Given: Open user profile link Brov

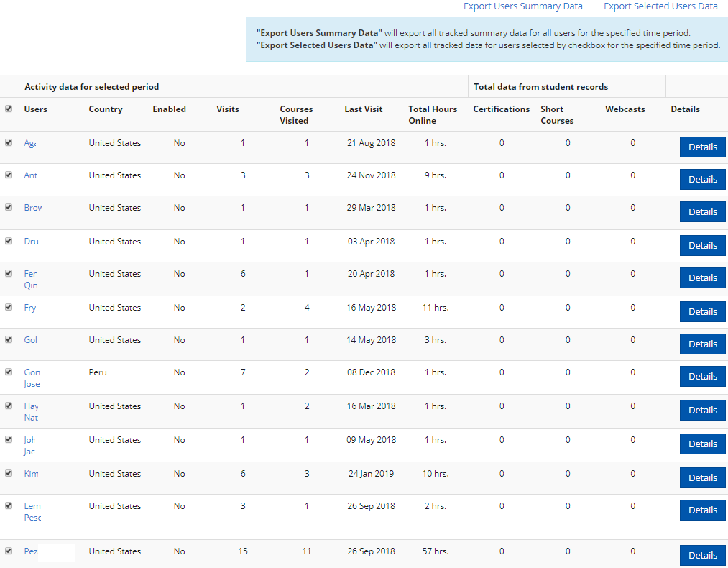Looking at the screenshot, I should pos(33,208).
